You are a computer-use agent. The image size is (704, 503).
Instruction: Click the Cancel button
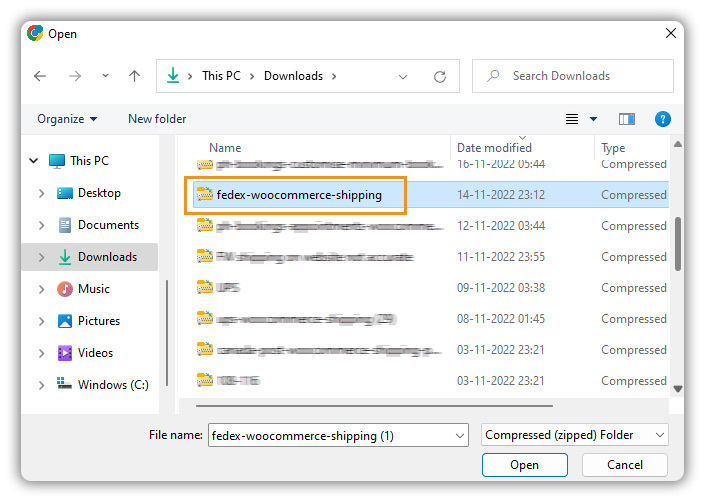[x=625, y=465]
